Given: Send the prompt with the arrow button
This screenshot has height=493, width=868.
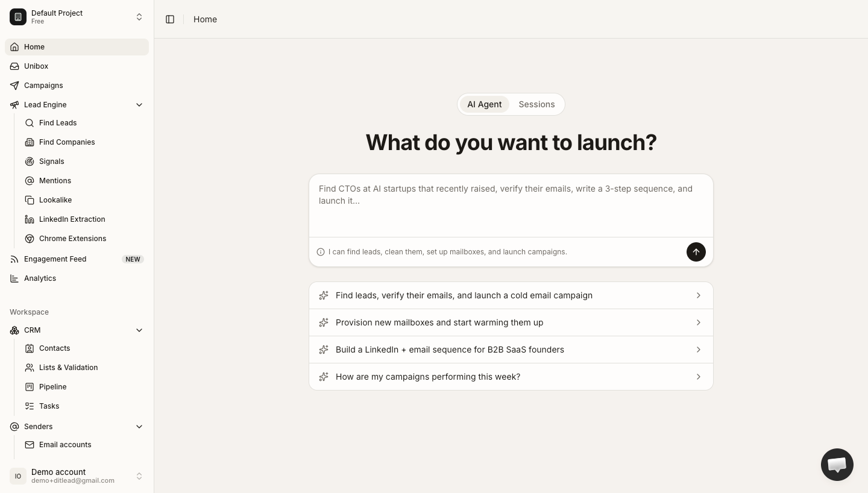Looking at the screenshot, I should coord(696,252).
